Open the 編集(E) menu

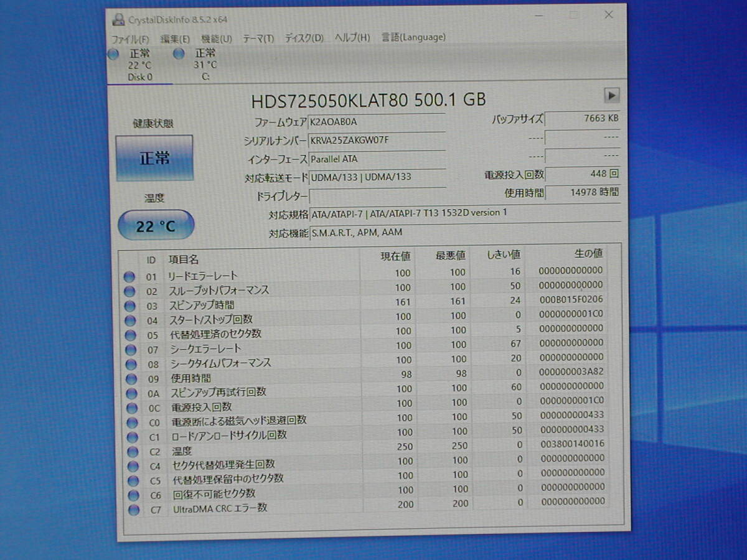coord(175,39)
